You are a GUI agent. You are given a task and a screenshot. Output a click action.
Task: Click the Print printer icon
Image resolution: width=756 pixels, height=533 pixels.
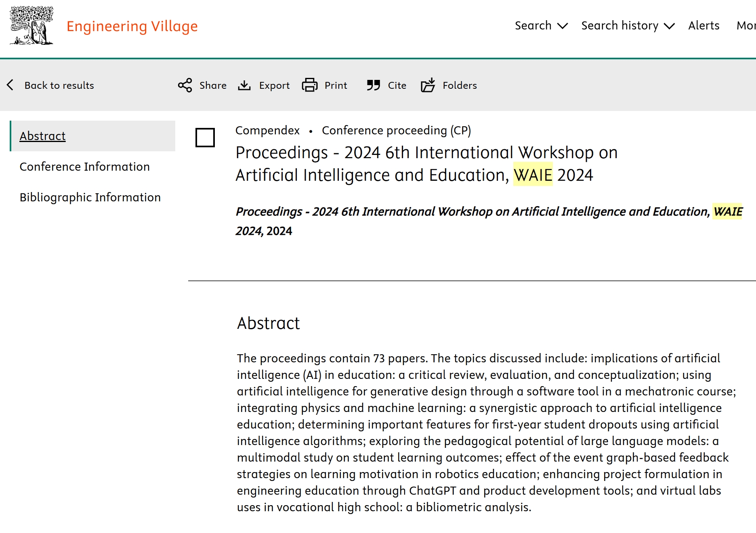click(x=310, y=85)
